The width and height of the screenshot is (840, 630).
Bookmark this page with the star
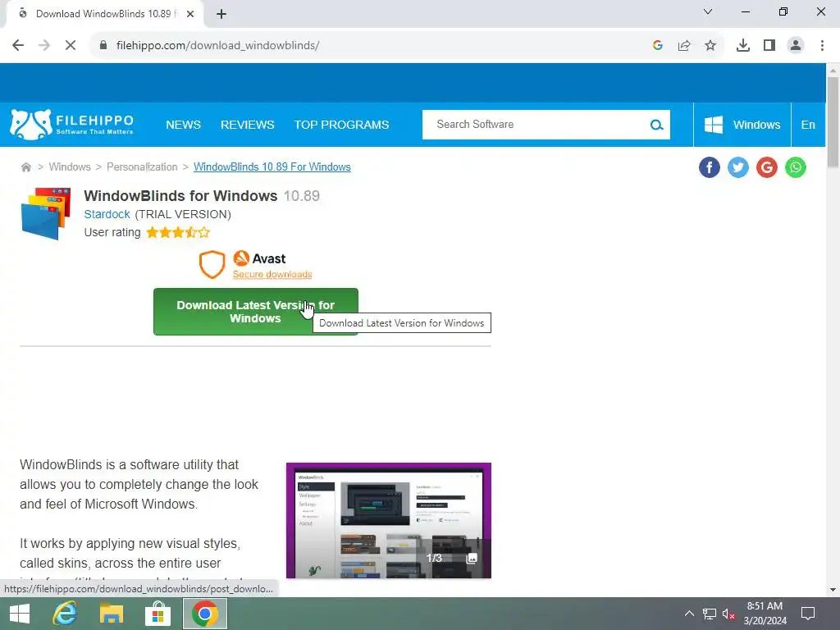pos(710,46)
